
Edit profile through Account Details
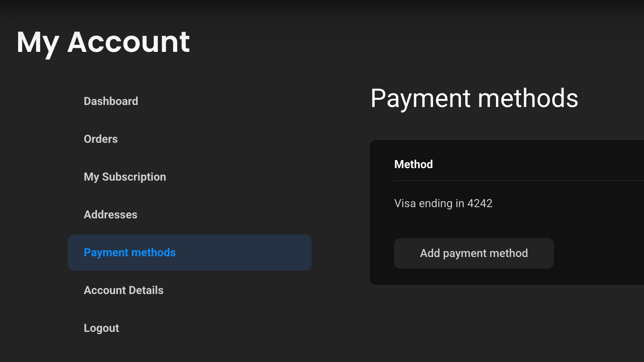click(124, 290)
